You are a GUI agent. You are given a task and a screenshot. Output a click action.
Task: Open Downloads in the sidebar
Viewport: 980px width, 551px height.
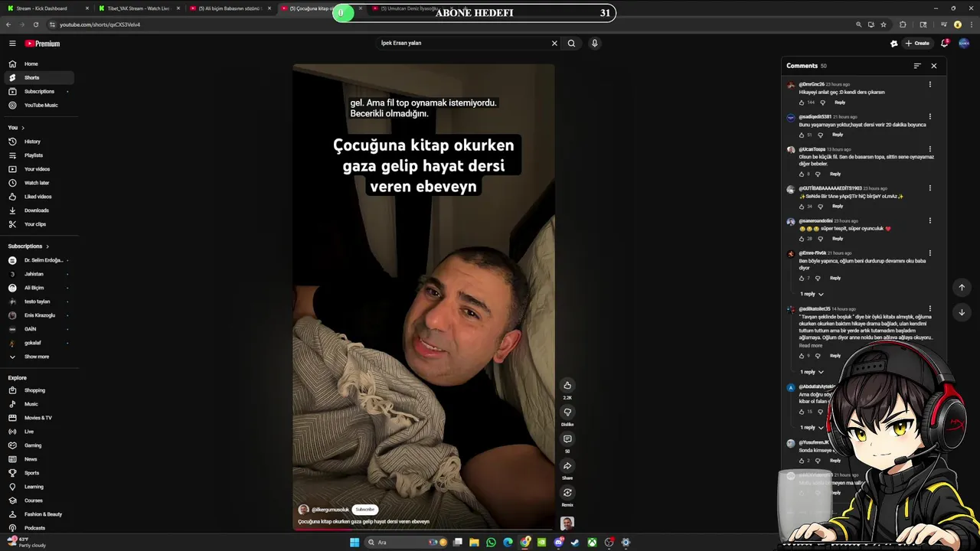pos(38,210)
